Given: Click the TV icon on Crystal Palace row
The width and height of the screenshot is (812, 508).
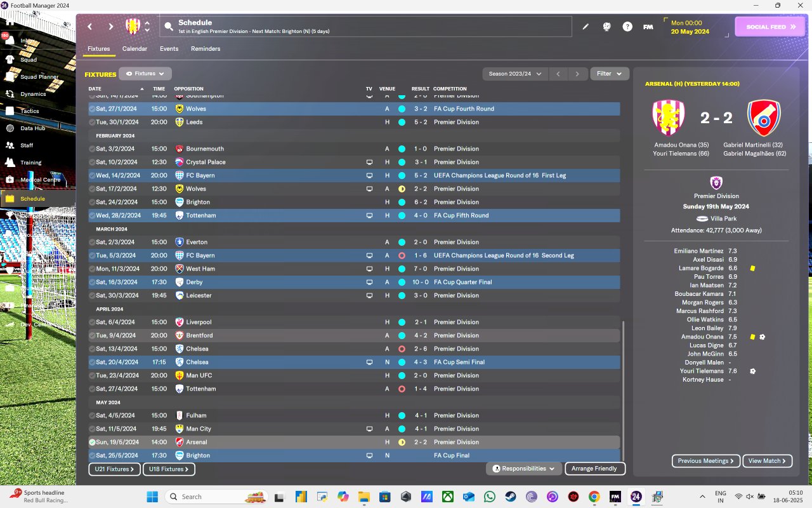Looking at the screenshot, I should coord(369,162).
